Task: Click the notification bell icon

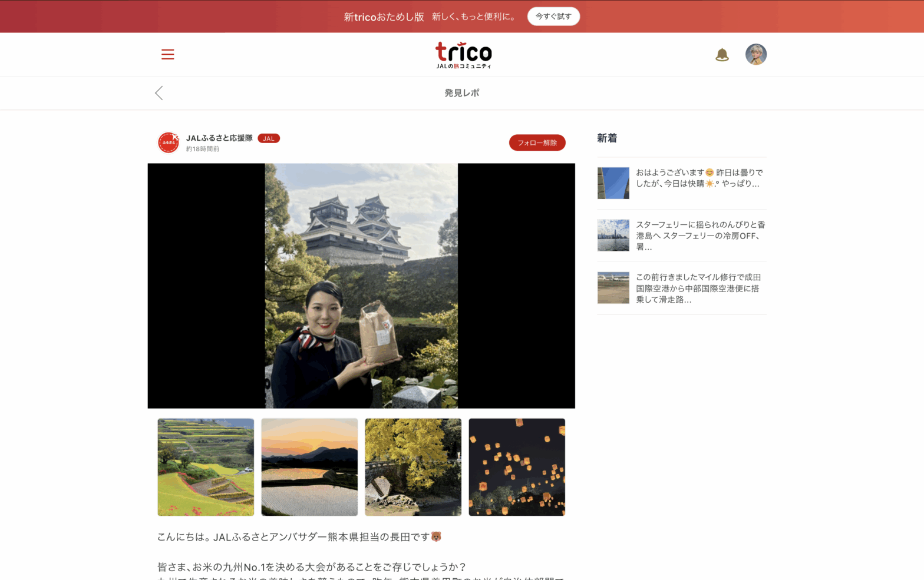Action: click(722, 55)
